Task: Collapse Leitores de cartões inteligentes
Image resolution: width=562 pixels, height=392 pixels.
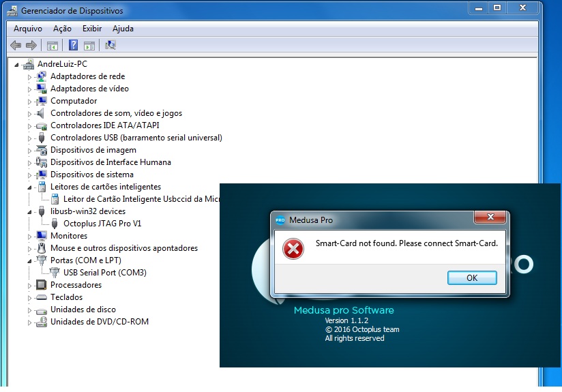Action: coord(30,187)
